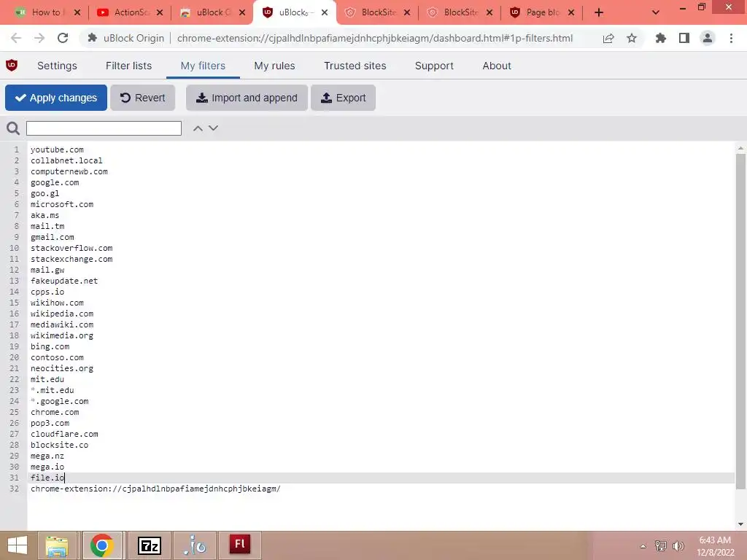Image resolution: width=747 pixels, height=560 pixels.
Task: Click the 'cloudflare.com' filter line
Action: tap(64, 435)
